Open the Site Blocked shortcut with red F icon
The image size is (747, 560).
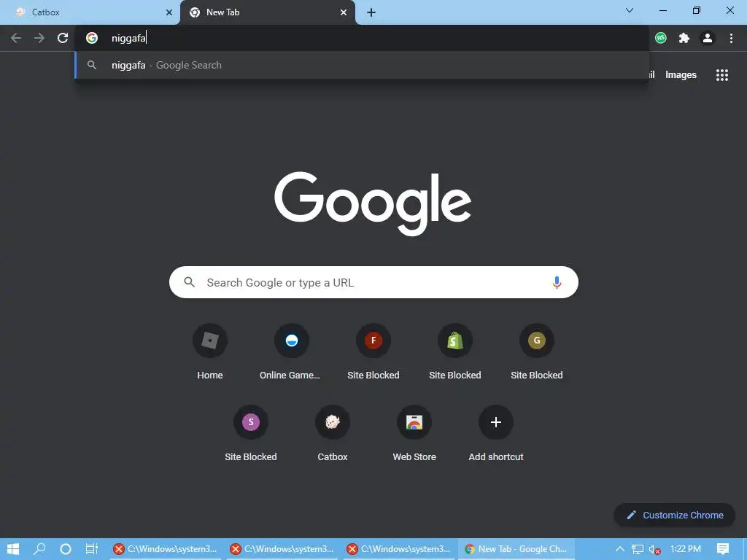click(373, 351)
